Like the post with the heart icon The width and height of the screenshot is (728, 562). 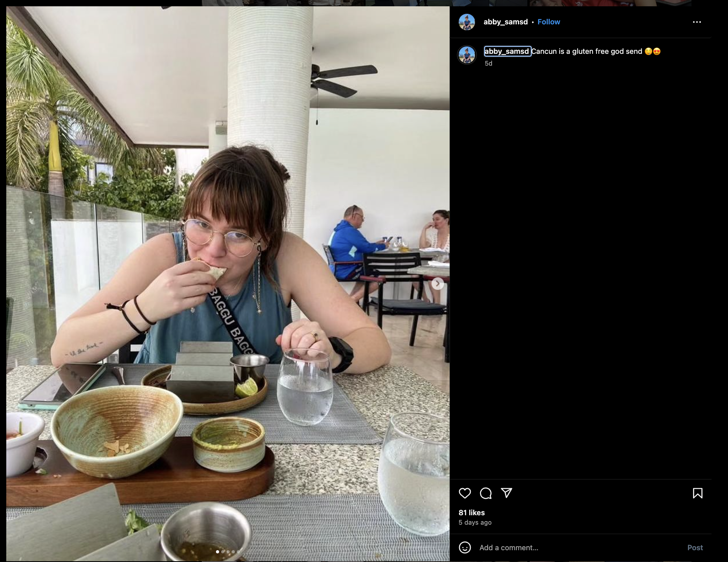[x=465, y=493]
